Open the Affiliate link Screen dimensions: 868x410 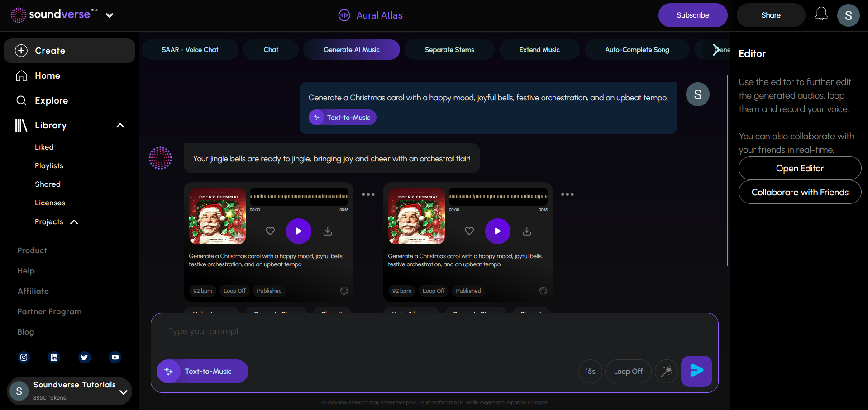click(x=33, y=291)
